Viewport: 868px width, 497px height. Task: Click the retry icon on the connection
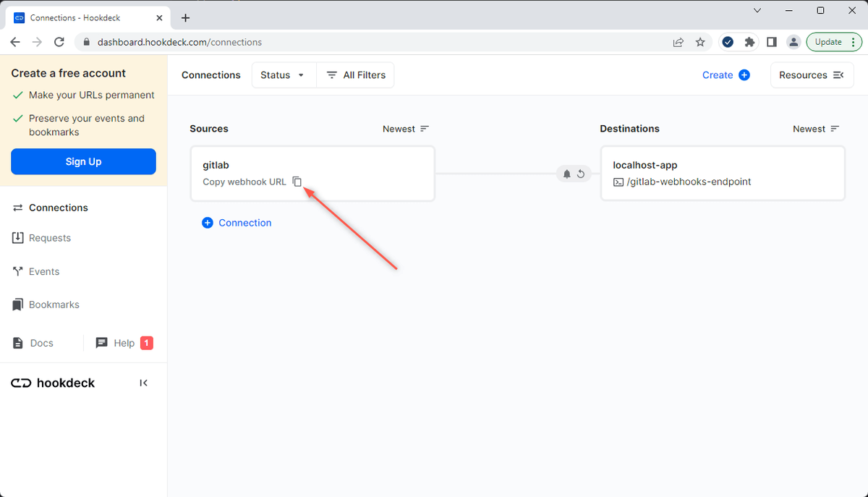(x=581, y=174)
